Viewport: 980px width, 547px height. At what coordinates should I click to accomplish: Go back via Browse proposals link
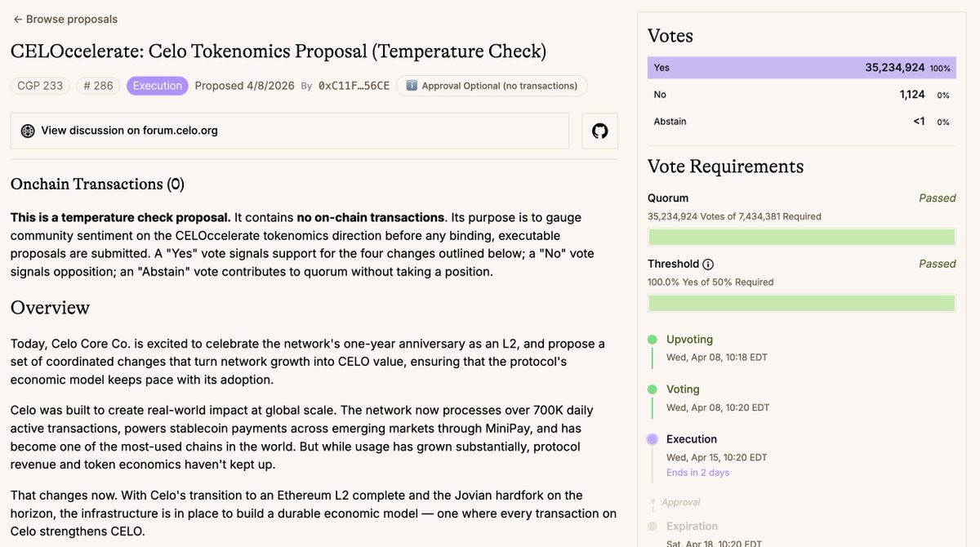pyautogui.click(x=65, y=19)
